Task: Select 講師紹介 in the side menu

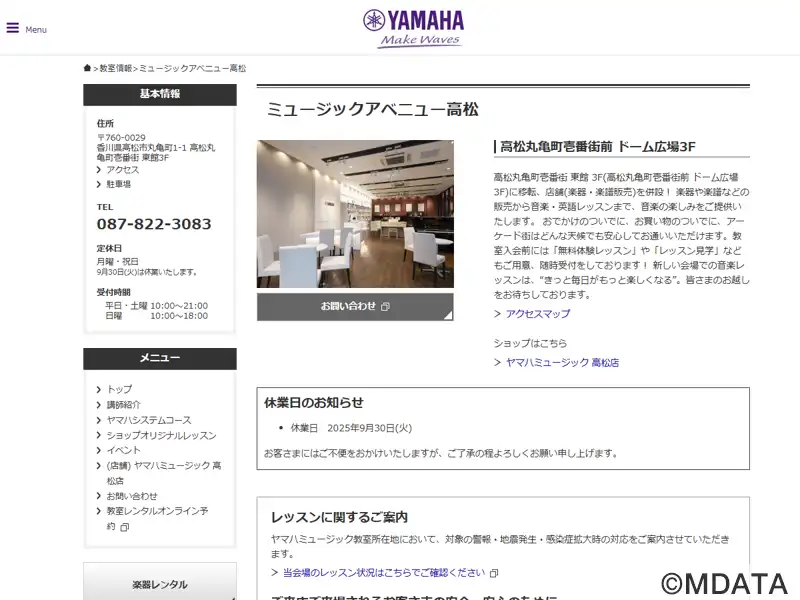Action: 123,405
